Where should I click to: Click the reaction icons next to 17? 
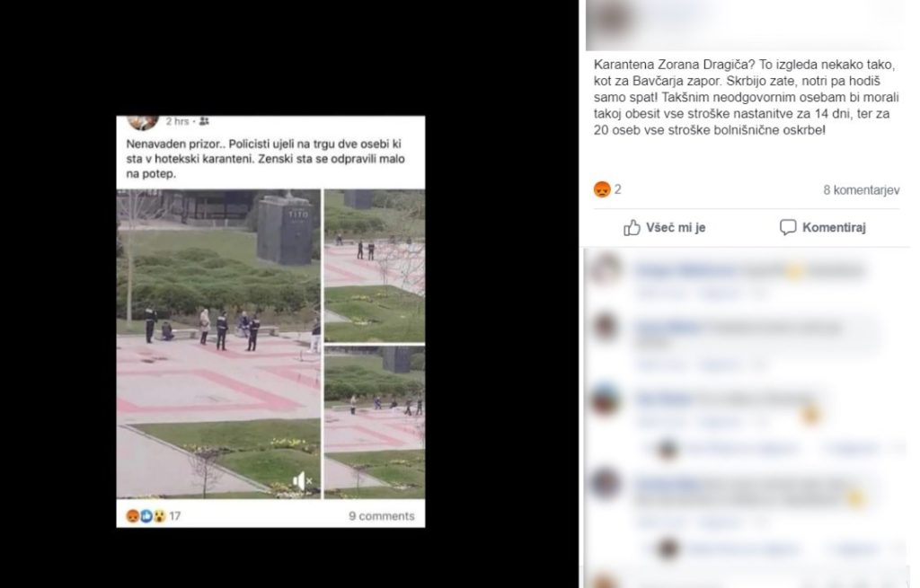[146, 516]
